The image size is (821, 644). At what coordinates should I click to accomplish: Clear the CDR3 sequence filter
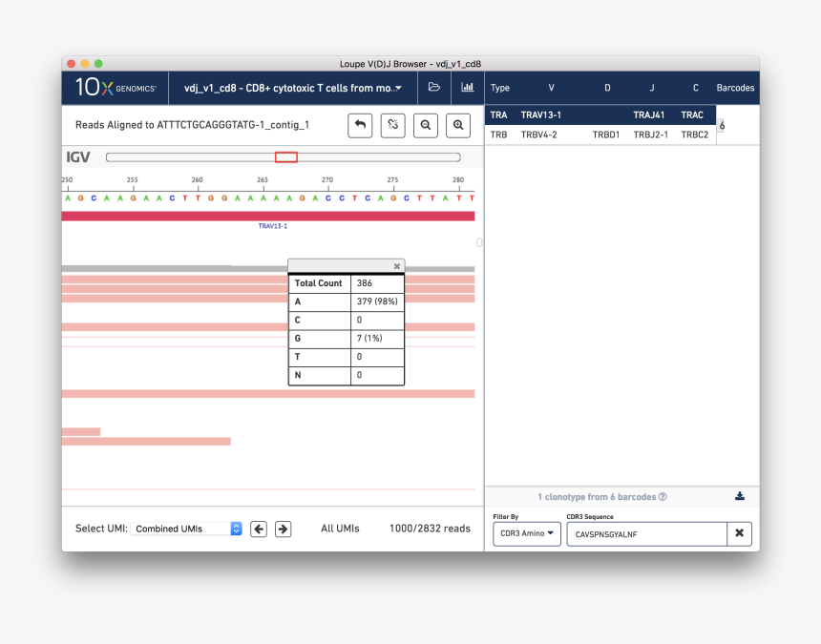pos(739,534)
